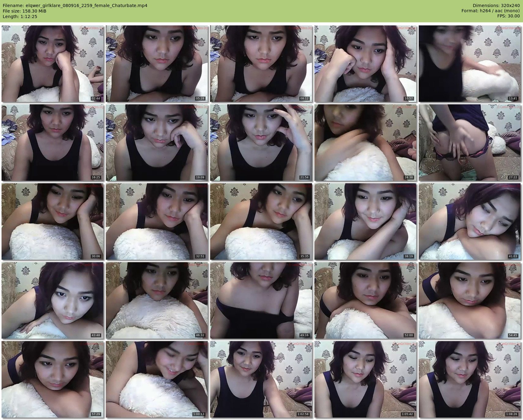Select the thumbnail marked 1:02:58
The width and height of the screenshot is (523, 420).
pos(261,379)
